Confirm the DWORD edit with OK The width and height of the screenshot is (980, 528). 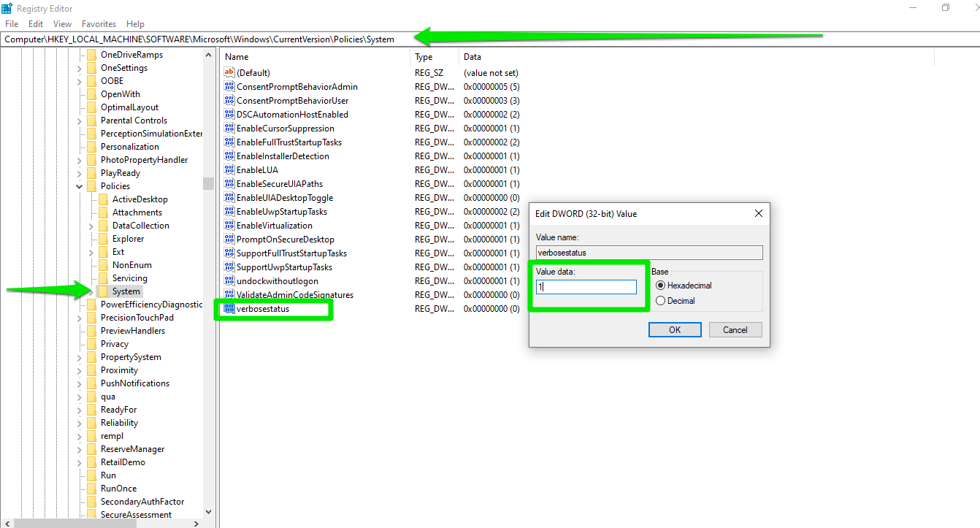[675, 330]
